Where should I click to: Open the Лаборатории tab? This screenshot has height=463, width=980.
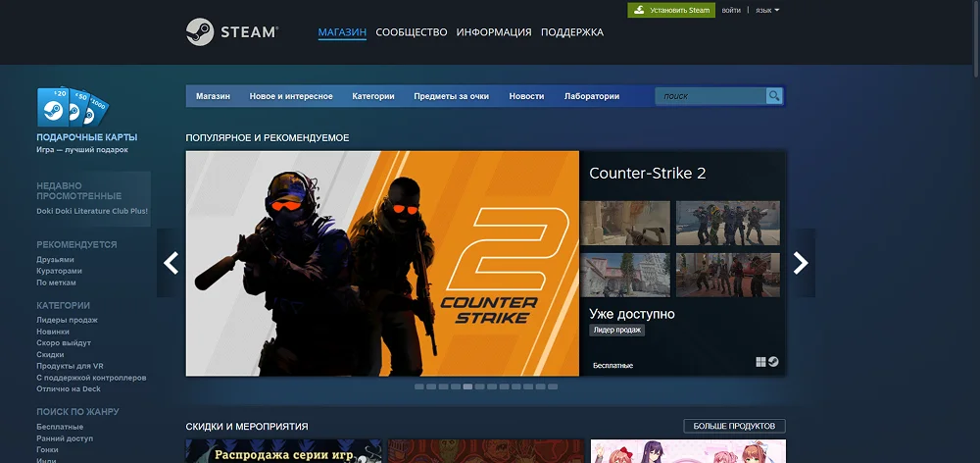(592, 96)
